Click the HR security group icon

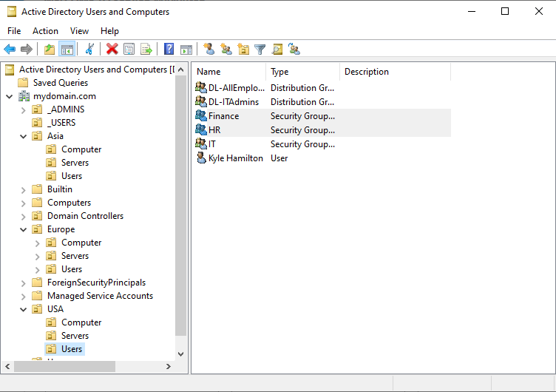[x=201, y=130]
